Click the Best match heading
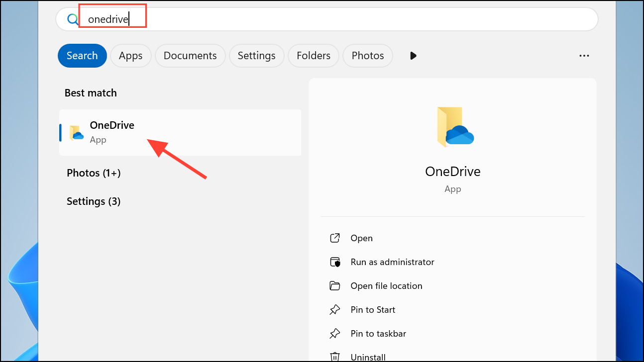 pos(91,93)
